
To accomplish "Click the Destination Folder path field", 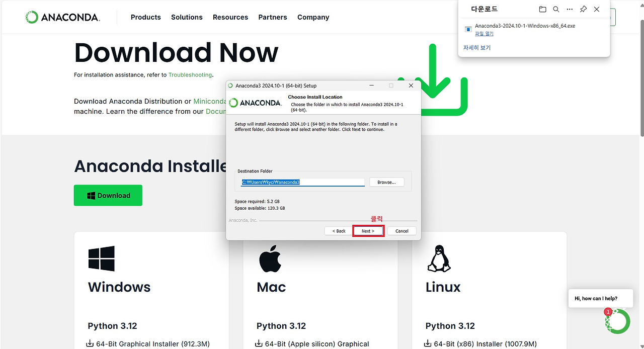I will 303,182.
